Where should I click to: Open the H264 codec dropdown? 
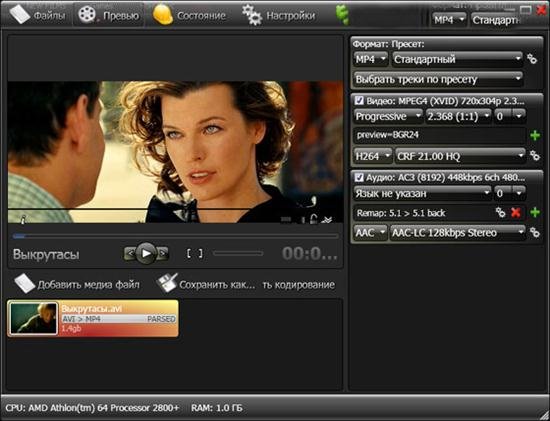click(373, 156)
